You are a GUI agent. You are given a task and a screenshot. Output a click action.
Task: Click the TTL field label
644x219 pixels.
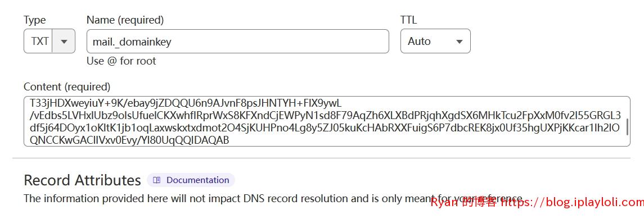(408, 20)
